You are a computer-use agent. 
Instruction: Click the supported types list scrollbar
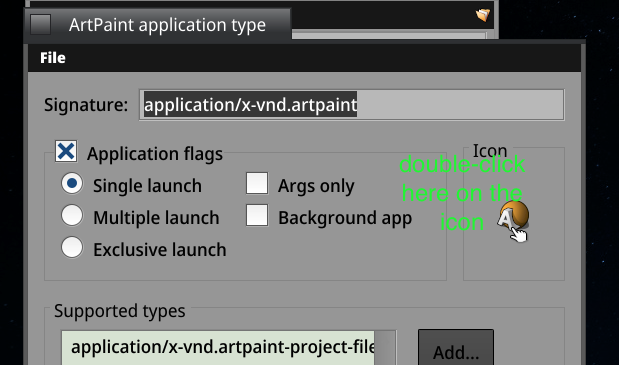(x=385, y=348)
